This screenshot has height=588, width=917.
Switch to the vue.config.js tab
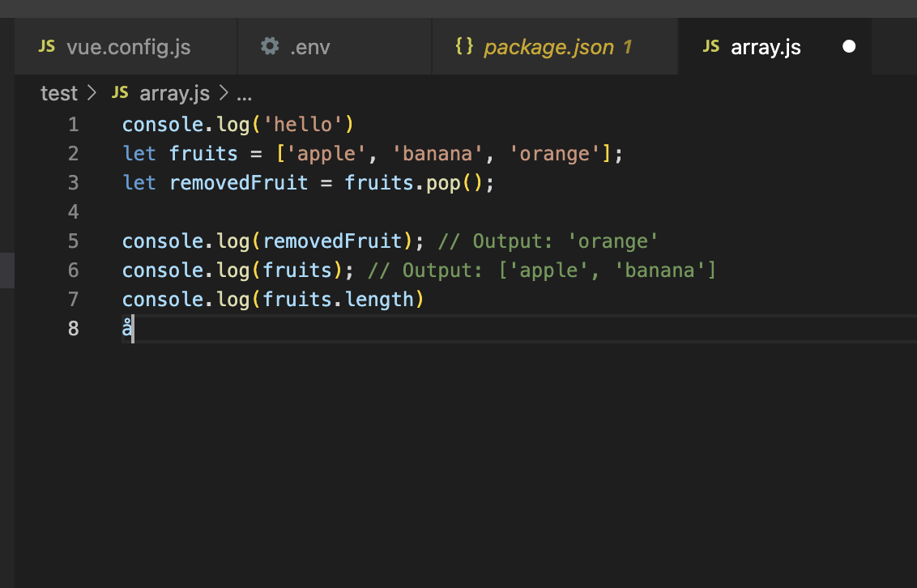pyautogui.click(x=129, y=47)
